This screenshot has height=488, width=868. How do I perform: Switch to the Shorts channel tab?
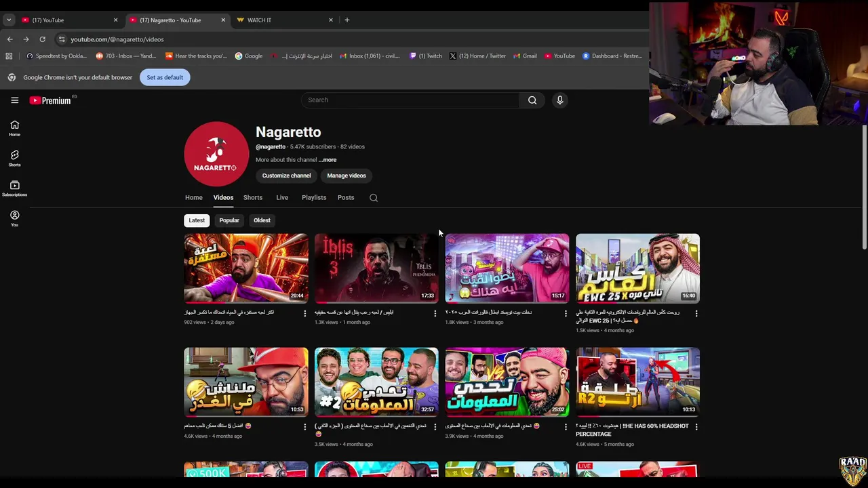[253, 198]
